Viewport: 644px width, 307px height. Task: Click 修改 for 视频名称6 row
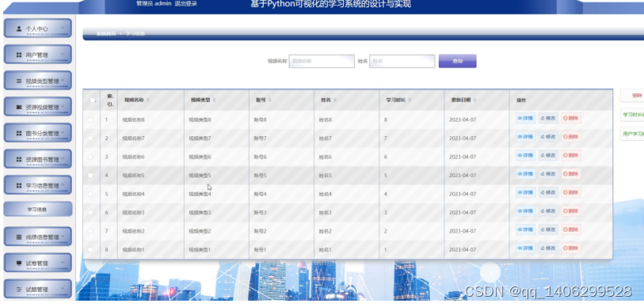coord(548,155)
